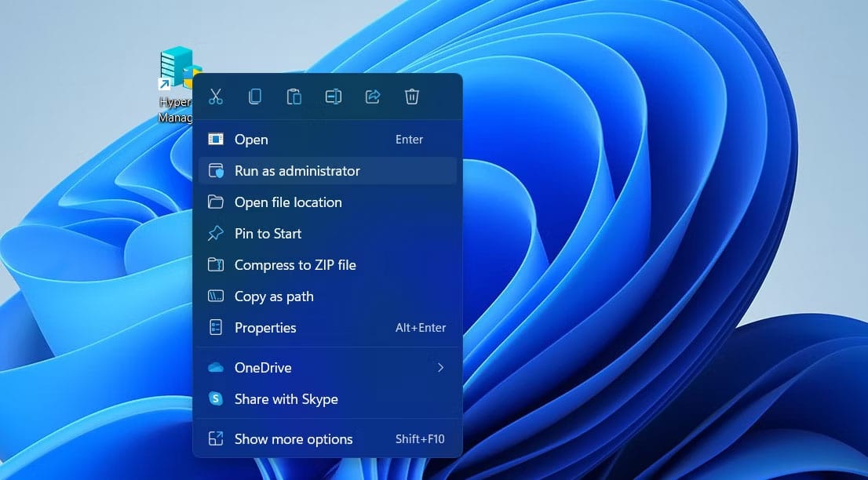The width and height of the screenshot is (868, 480).
Task: Click the Share arrow icon
Action: pos(373,96)
